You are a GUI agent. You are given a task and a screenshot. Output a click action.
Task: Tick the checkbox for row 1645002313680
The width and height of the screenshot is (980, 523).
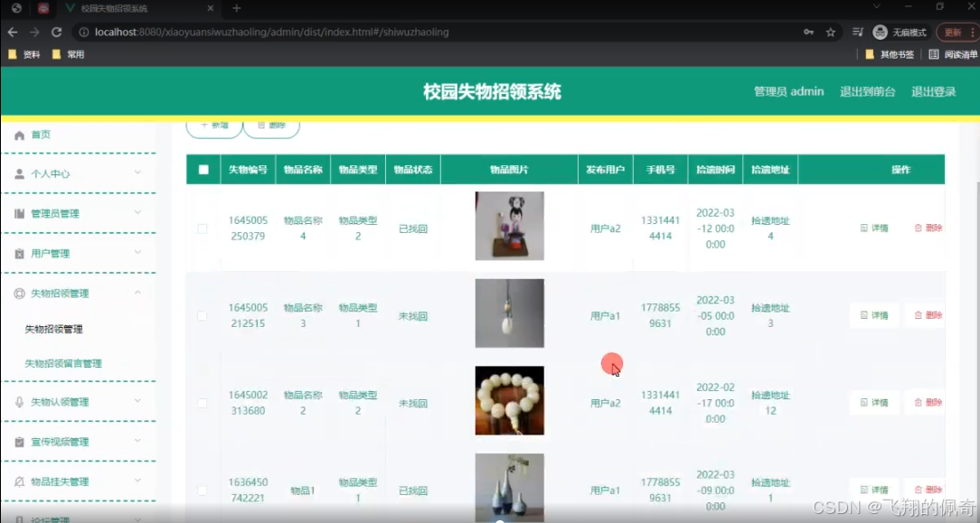pos(202,403)
